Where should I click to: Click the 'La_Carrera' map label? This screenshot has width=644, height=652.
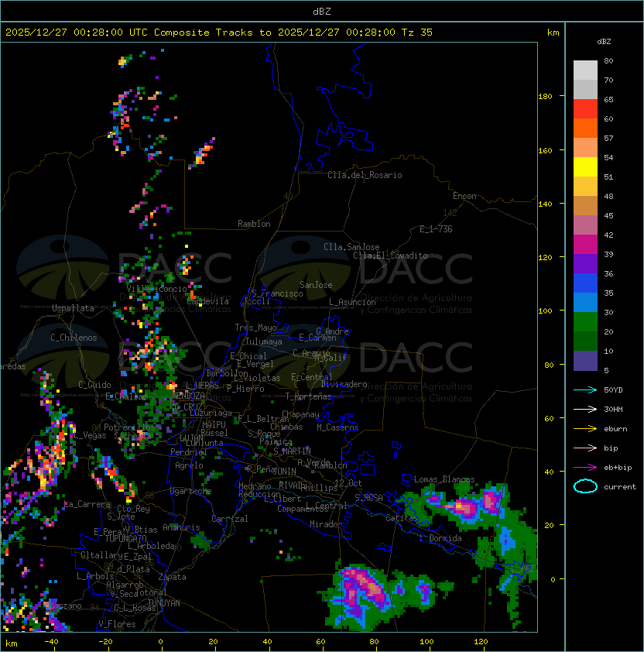[x=87, y=504]
